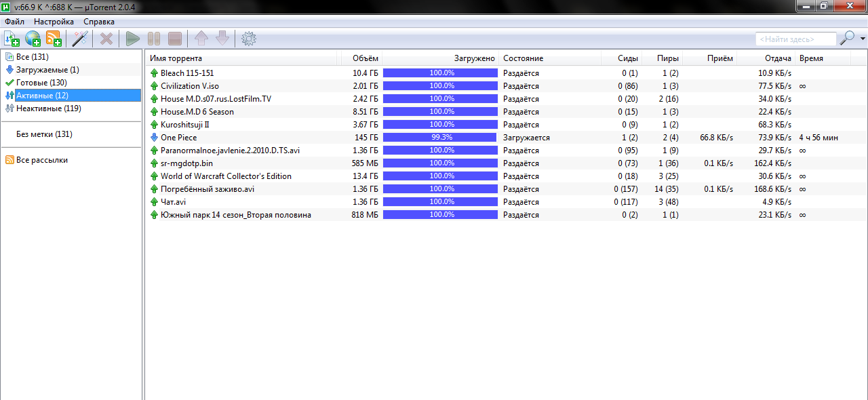
Task: Sort by Пиры column header
Action: (661, 58)
